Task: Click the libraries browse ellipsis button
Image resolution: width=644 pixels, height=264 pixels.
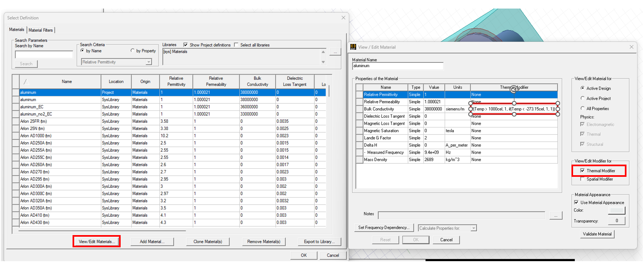Action: (335, 52)
